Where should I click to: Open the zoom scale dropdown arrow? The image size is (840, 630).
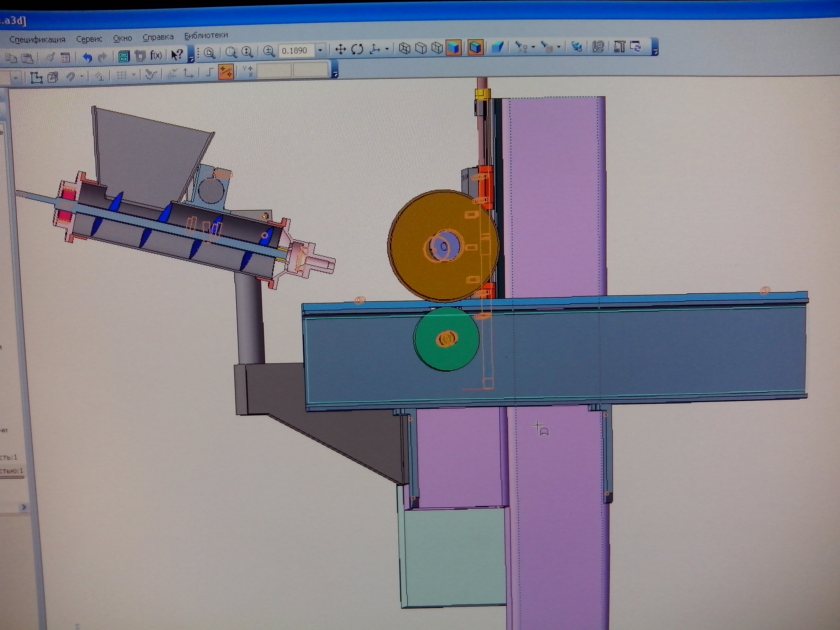coord(320,50)
